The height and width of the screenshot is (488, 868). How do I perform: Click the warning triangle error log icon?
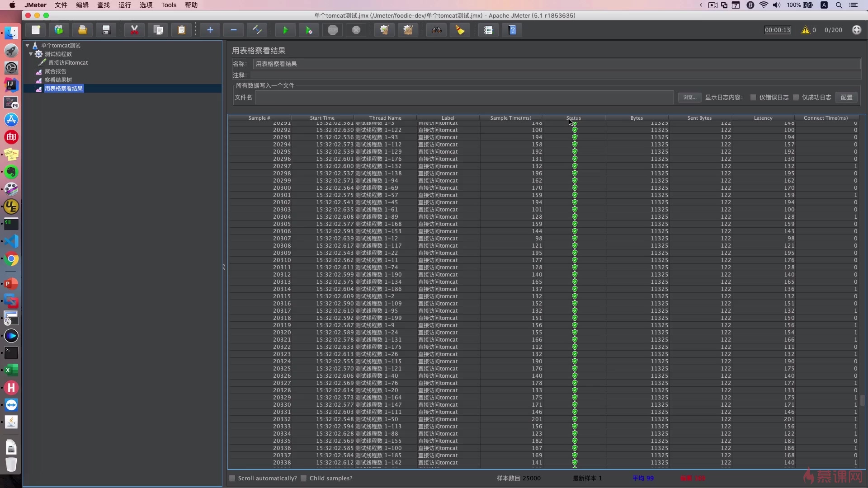point(805,30)
